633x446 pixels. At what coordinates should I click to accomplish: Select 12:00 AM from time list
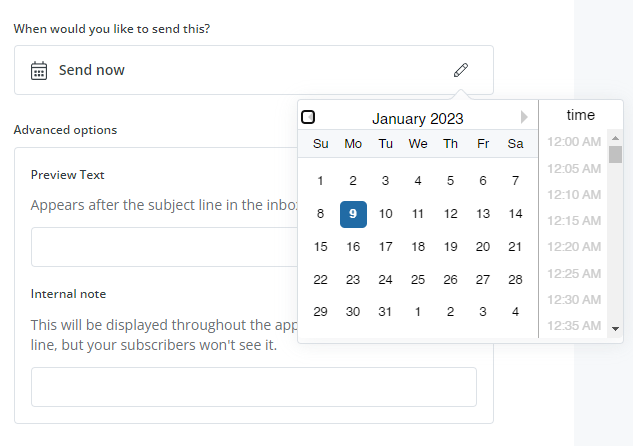tap(574, 142)
